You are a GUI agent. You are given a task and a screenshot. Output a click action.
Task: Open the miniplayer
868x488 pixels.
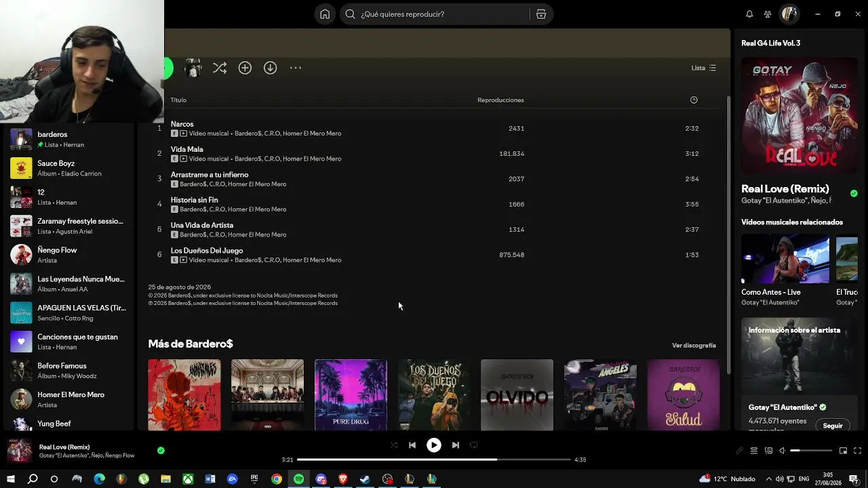(x=843, y=451)
